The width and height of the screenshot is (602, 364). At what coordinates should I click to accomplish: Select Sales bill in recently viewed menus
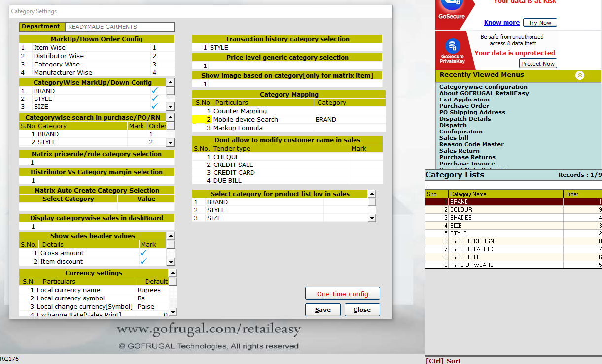point(454,138)
